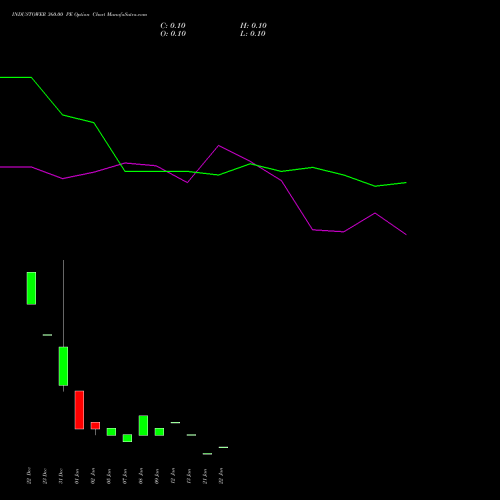Select the '31 Dec' date axis label

[x=61, y=476]
